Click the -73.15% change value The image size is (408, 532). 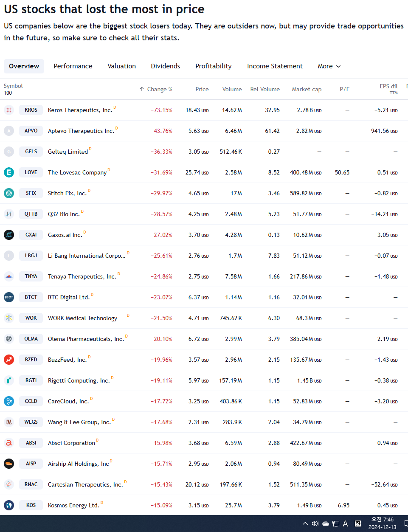[x=162, y=110]
